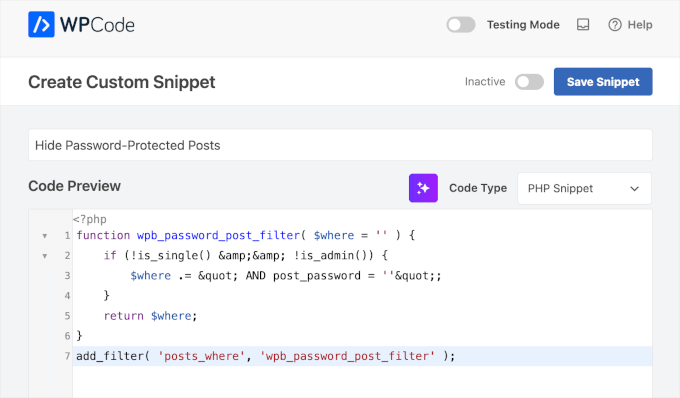Click the 'Testing Mode' label
Image resolution: width=680 pixels, height=398 pixels.
(x=523, y=25)
